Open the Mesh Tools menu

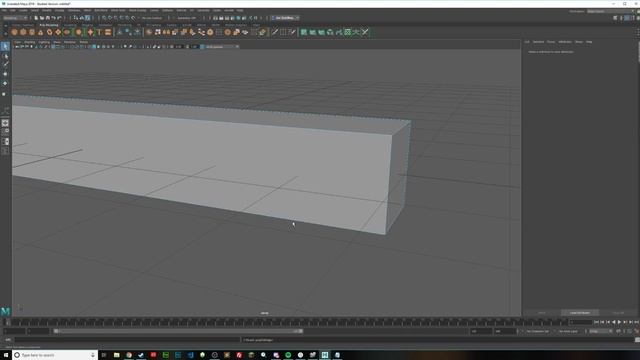(x=118, y=10)
